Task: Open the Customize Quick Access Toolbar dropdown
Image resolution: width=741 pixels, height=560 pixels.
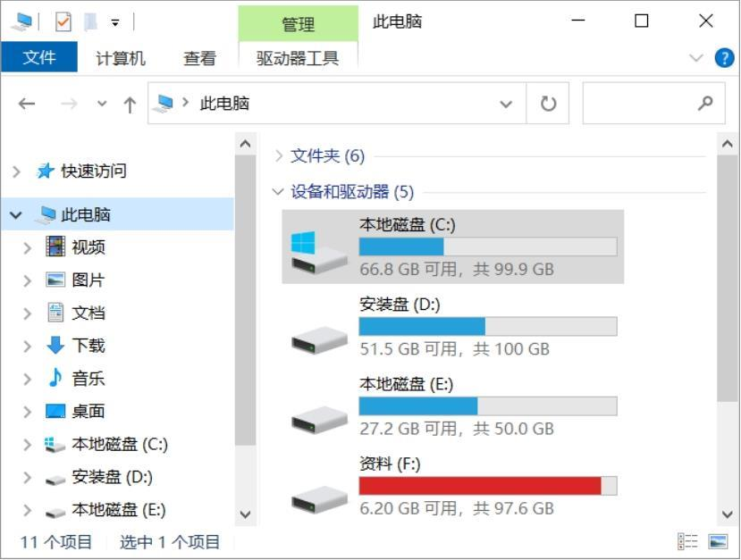Action: pyautogui.click(x=114, y=22)
